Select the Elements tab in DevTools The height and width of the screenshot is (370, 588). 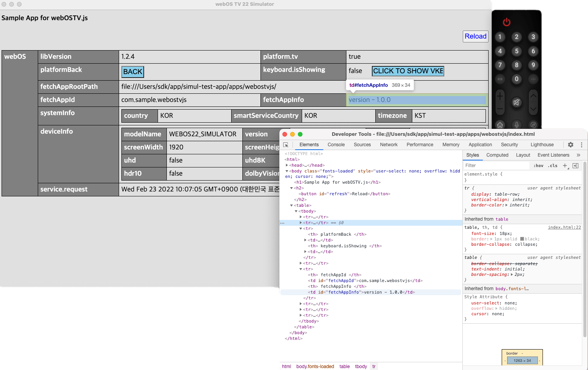pos(309,145)
